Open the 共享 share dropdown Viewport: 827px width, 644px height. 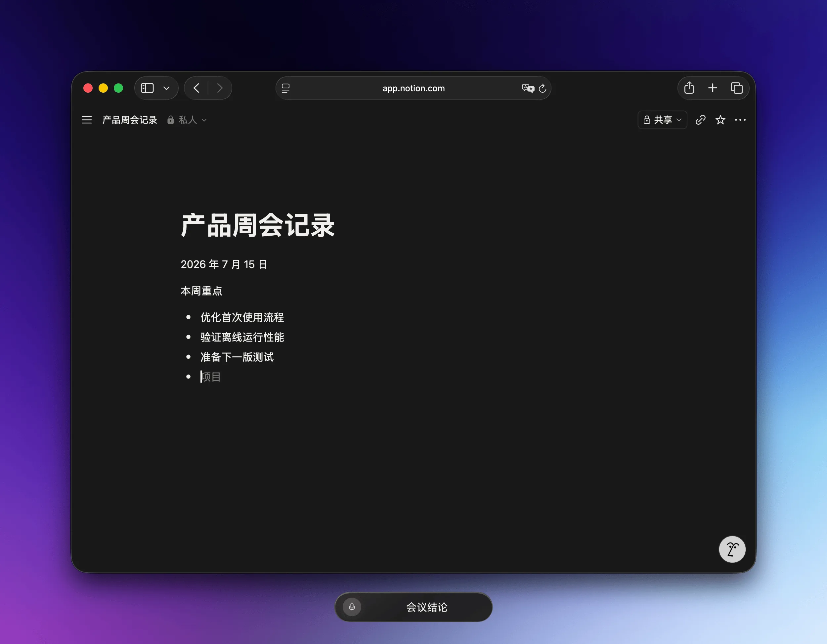pos(662,120)
